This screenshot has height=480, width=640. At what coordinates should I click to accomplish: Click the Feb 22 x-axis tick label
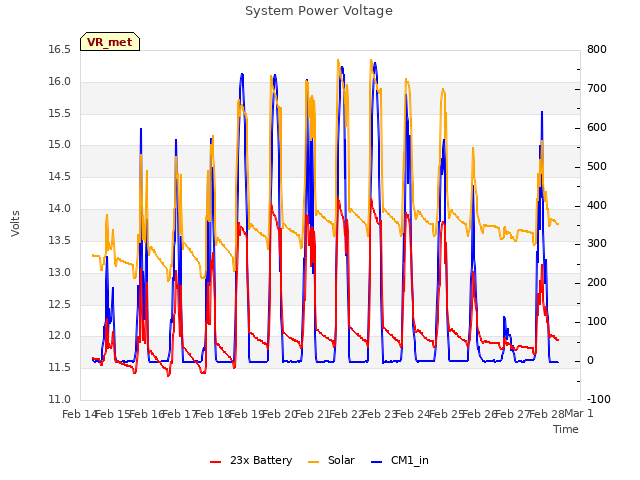347,414
